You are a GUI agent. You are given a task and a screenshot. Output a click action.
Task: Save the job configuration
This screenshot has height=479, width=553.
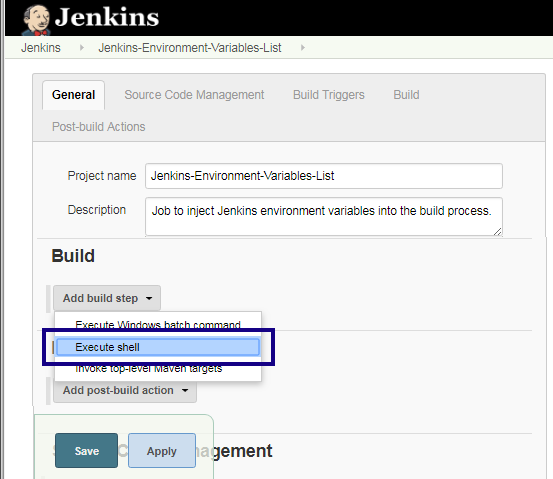tap(86, 451)
